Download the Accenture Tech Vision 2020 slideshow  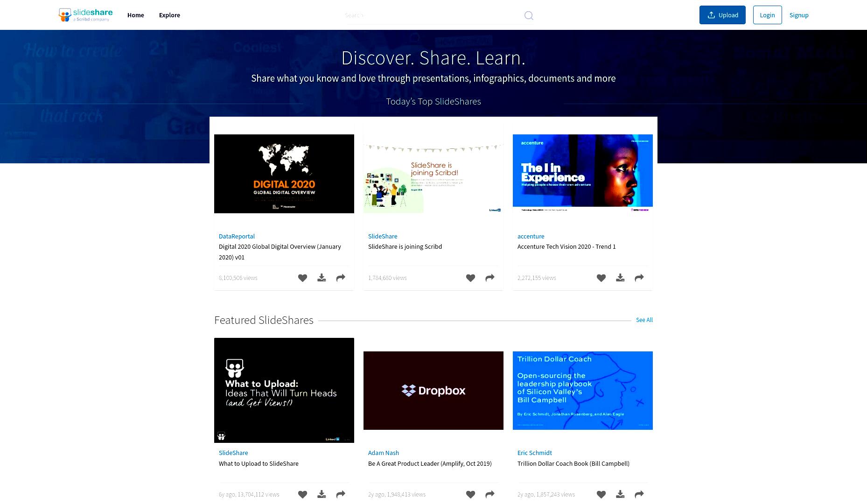coord(620,278)
